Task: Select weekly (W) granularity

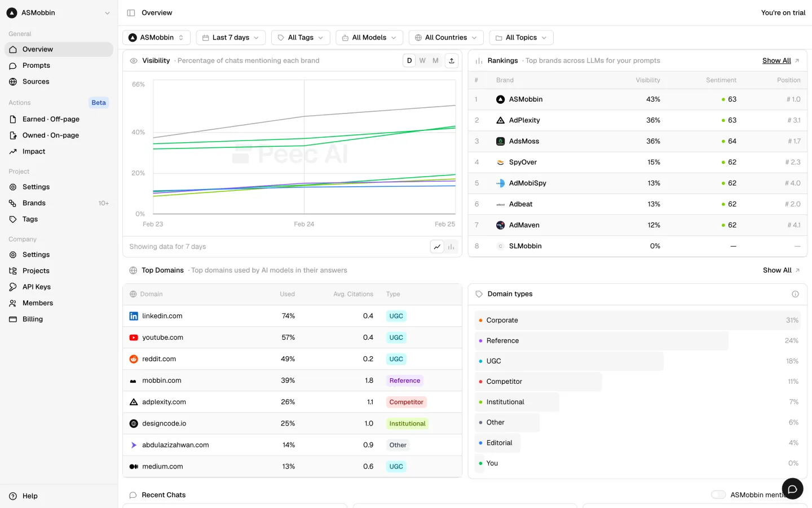Action: click(422, 61)
